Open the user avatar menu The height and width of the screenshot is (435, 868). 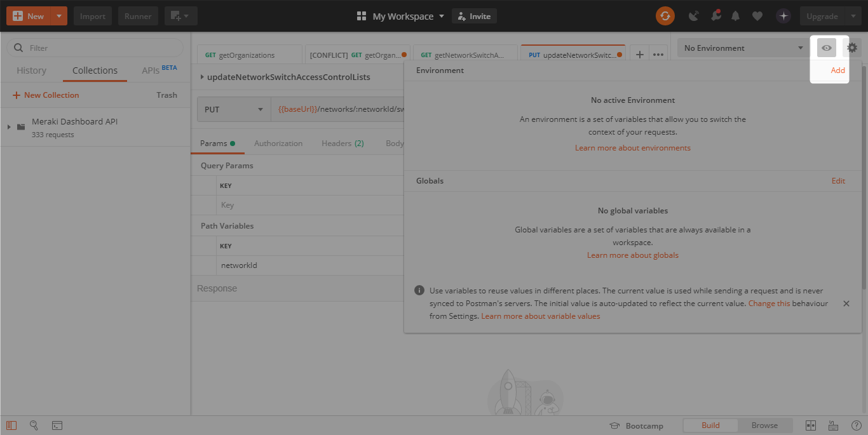783,16
